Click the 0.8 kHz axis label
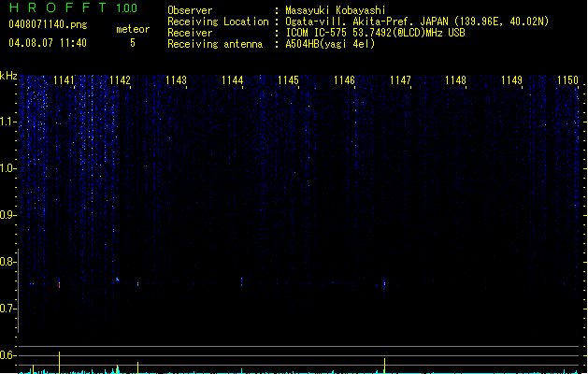 pyautogui.click(x=7, y=262)
